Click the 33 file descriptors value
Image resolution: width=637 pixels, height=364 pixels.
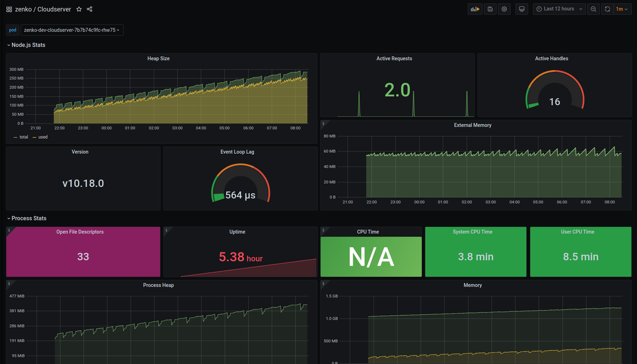[83, 257]
